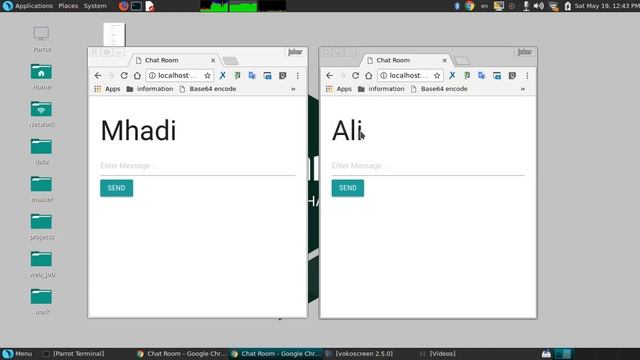Open Apps shortcut in Mhadi window bookmarks

coord(107,89)
